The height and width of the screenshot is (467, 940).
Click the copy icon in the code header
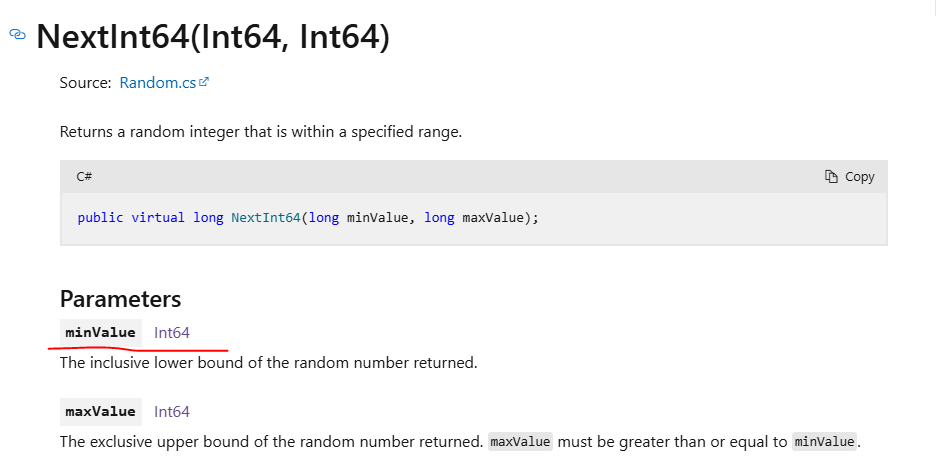[x=831, y=176]
